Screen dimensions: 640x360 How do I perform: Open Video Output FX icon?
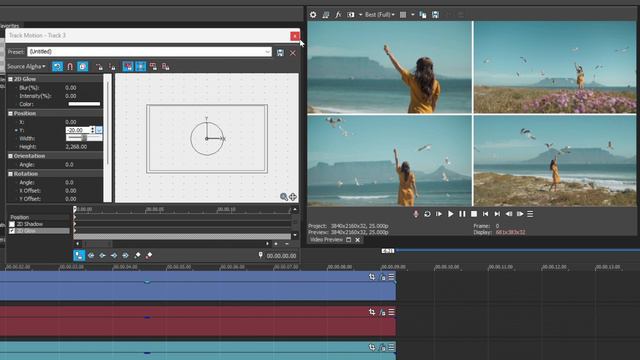[x=338, y=15]
